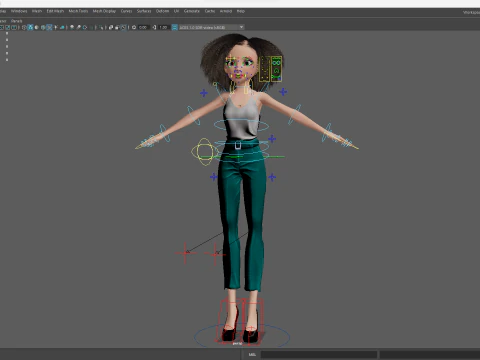Toggle wireframe display icon in panel toolbar
This screenshot has height=360, width=480.
tap(24, 27)
